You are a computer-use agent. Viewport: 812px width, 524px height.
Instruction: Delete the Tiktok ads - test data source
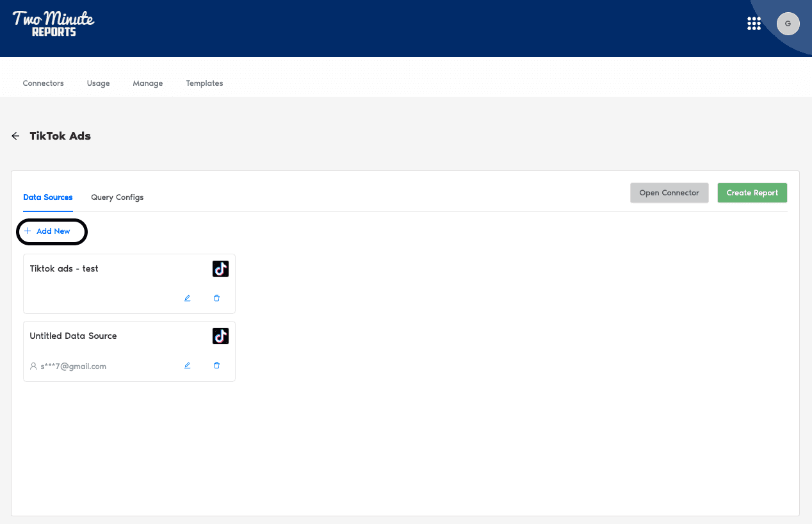coord(216,298)
